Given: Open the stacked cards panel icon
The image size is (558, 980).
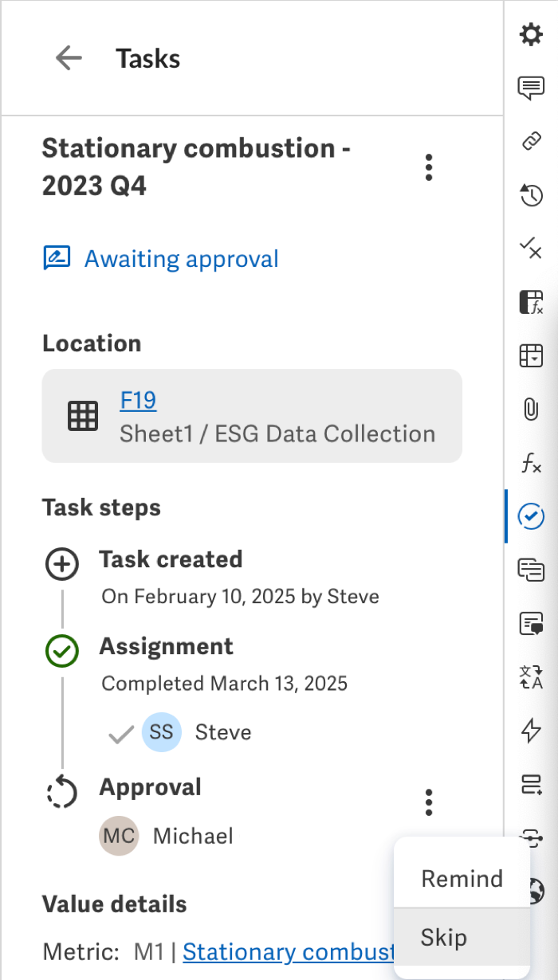Looking at the screenshot, I should [531, 569].
